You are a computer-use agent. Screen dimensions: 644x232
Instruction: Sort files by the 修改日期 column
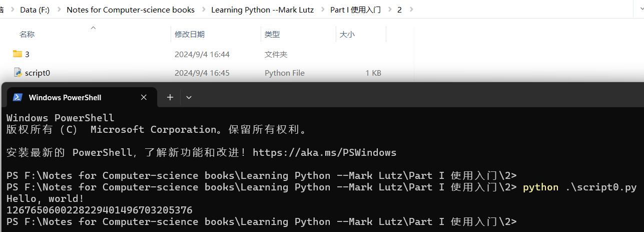190,35
